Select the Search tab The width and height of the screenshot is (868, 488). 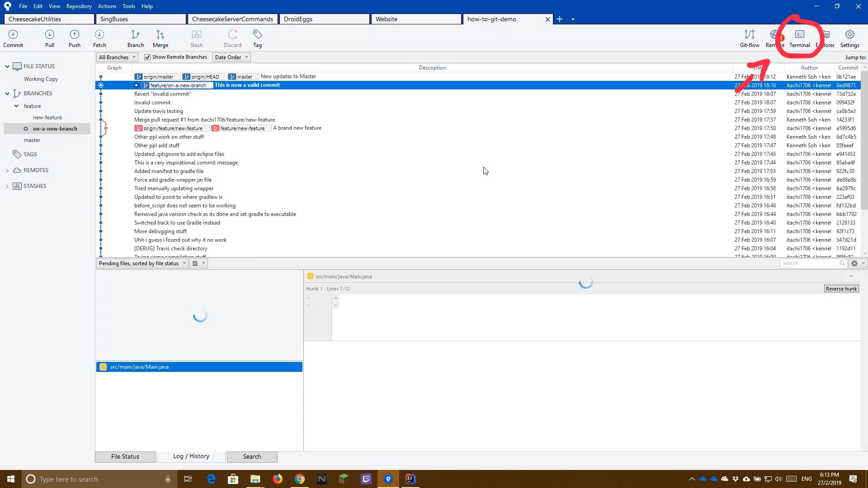click(251, 456)
